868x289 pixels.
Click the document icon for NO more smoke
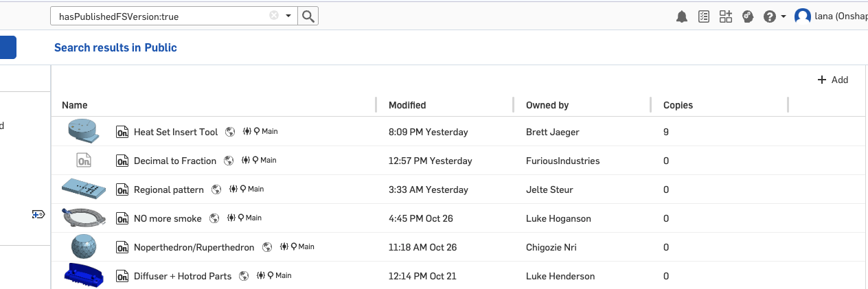tap(122, 219)
